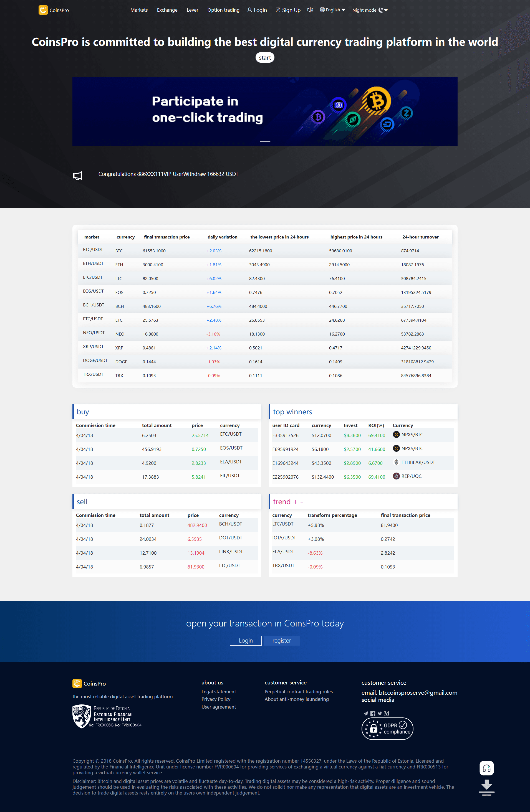Click the ETHBEAR/USDT Ethereum icon
This screenshot has width=530, height=812.
[x=396, y=462]
